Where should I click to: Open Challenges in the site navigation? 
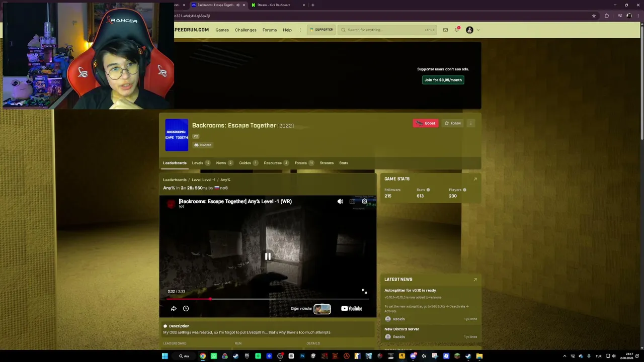pyautogui.click(x=246, y=30)
